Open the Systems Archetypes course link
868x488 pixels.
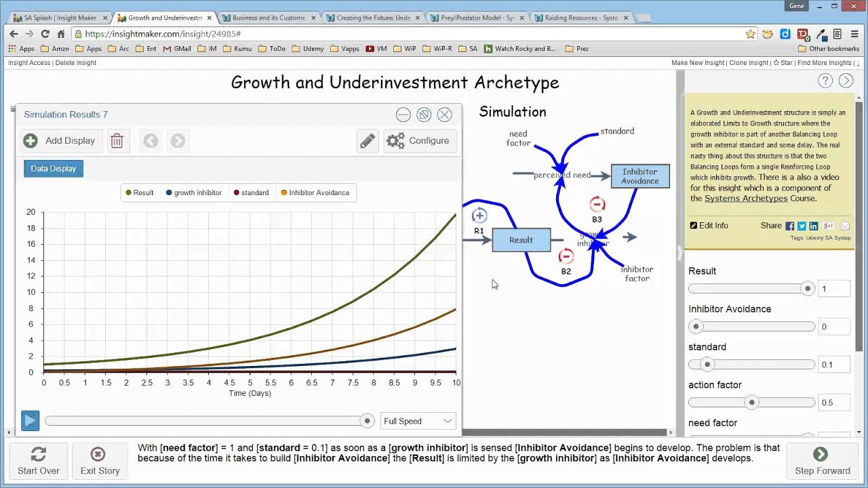pyautogui.click(x=746, y=199)
